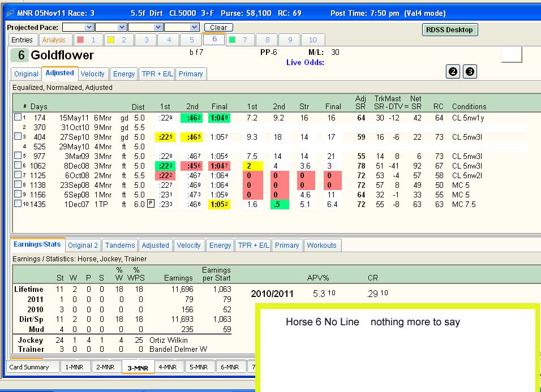The width and height of the screenshot is (541, 392).
Task: Click the blank square button beside M/L
Action: pos(512,55)
